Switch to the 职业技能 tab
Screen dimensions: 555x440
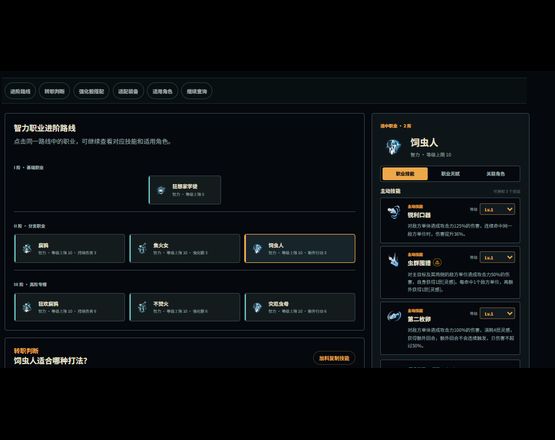point(405,174)
